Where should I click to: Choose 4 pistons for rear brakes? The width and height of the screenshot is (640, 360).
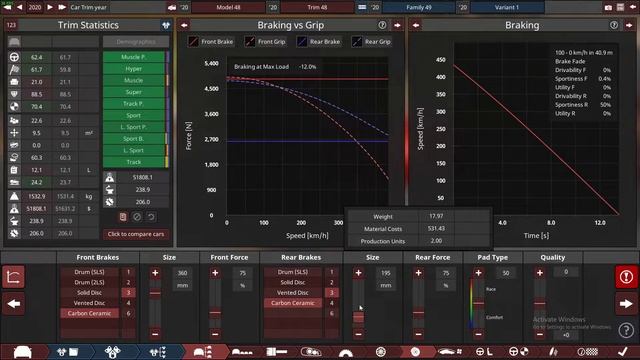tap(331, 303)
